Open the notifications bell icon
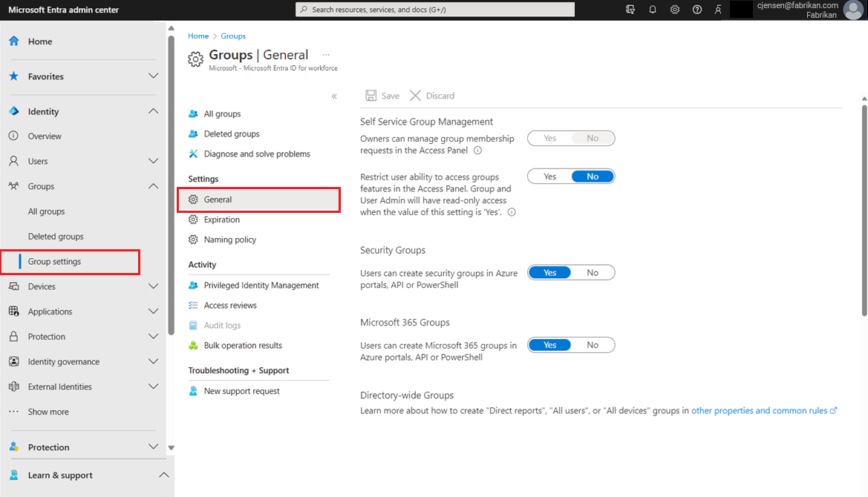 click(652, 10)
